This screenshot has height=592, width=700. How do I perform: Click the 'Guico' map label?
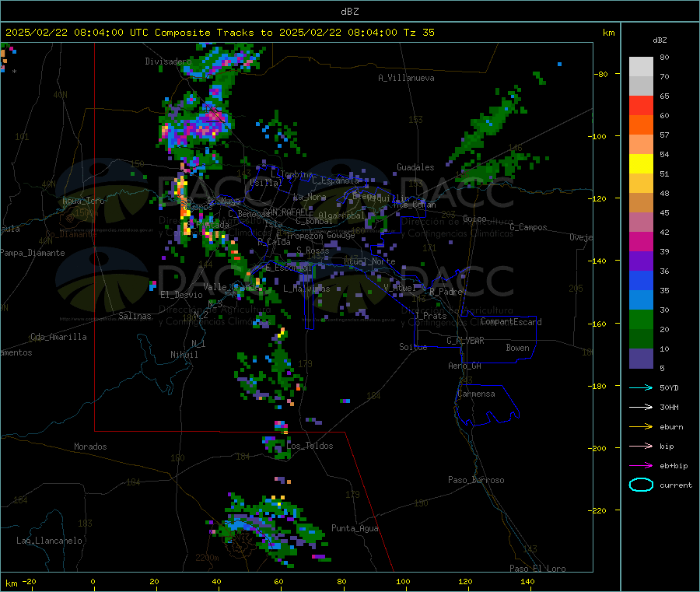(x=474, y=219)
